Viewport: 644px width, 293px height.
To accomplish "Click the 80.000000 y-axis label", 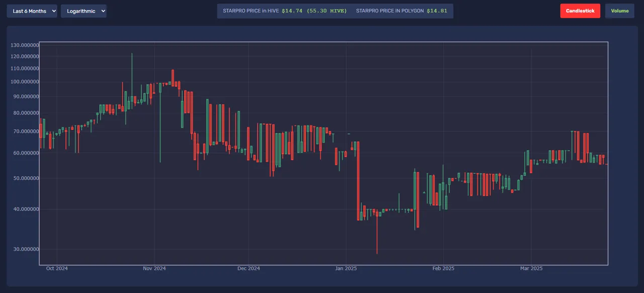I will (26, 113).
